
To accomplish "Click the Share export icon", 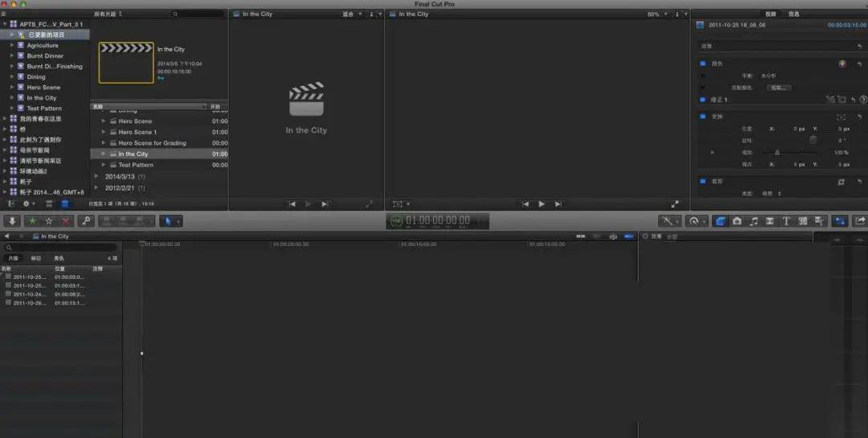I will 860,221.
